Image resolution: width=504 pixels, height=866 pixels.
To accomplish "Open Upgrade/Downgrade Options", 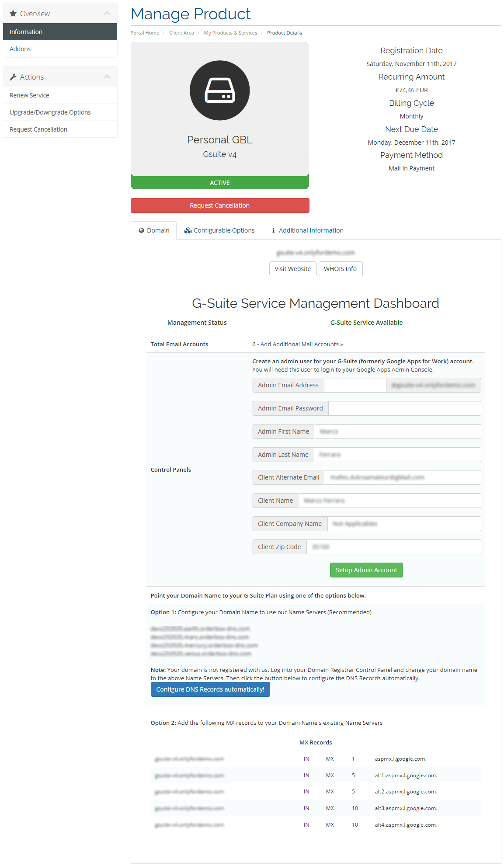I will (x=60, y=112).
